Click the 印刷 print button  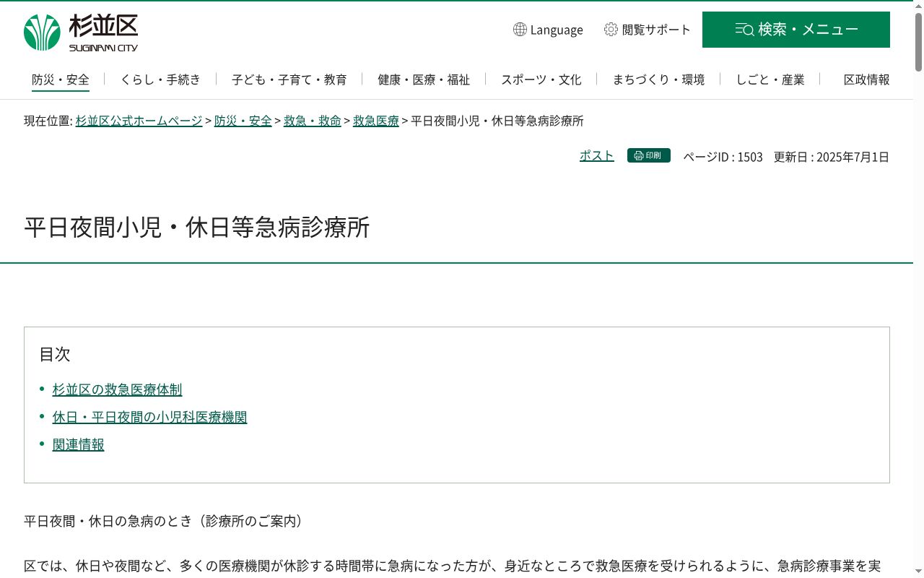(649, 155)
